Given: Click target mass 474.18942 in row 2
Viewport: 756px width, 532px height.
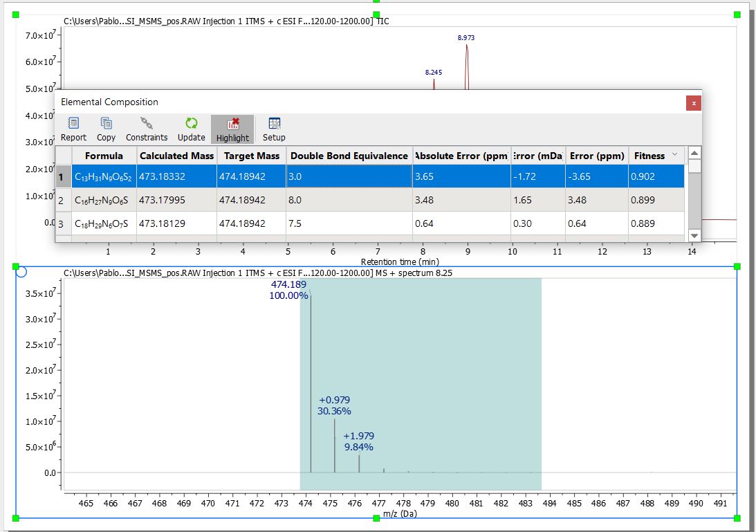Looking at the screenshot, I should 242,200.
